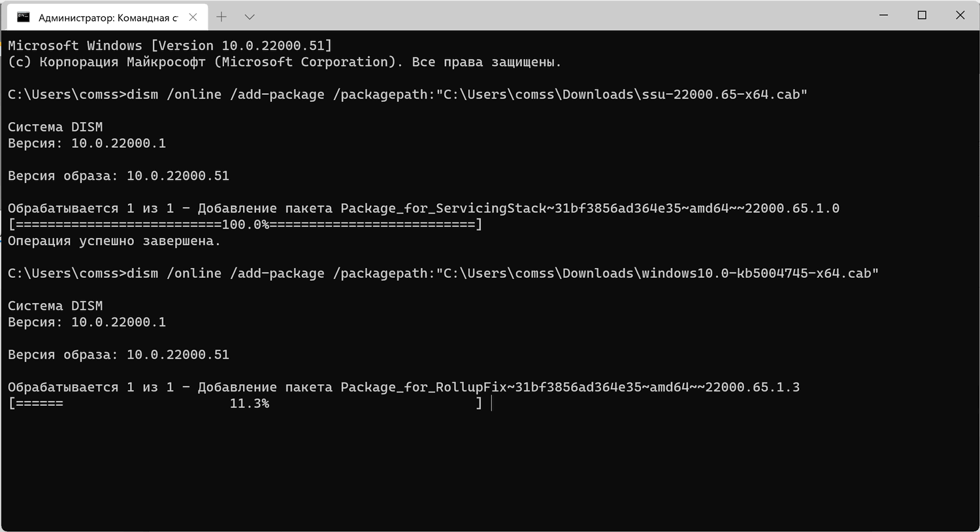Close the terminal window
The image size is (980, 532).
pos(960,15)
